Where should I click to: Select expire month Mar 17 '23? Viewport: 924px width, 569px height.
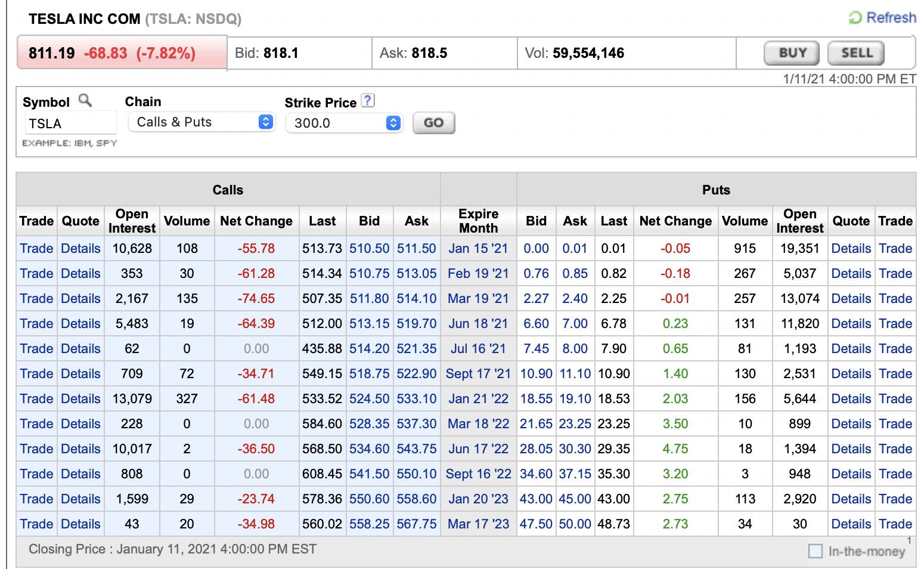[478, 524]
